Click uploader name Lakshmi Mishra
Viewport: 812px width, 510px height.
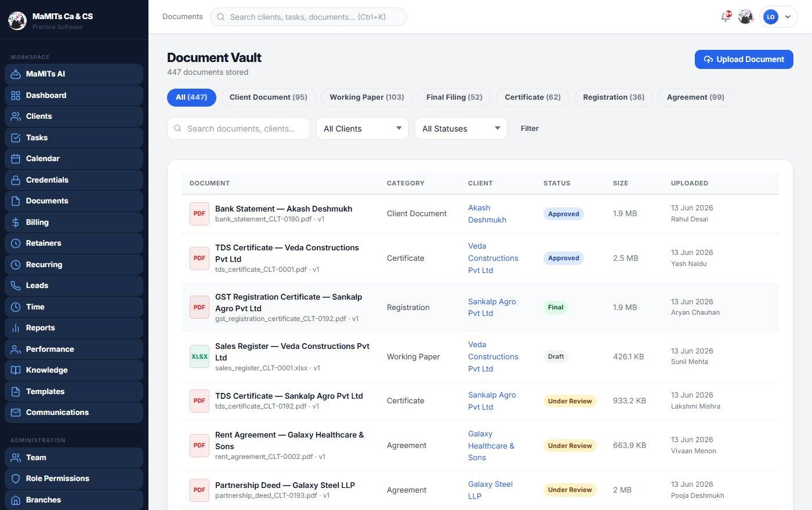(x=695, y=406)
